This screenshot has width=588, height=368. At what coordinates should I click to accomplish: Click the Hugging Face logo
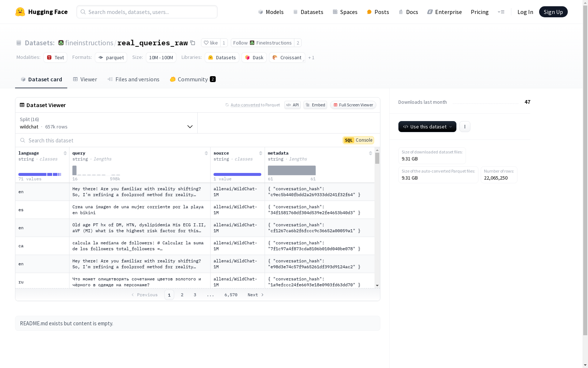42,12
